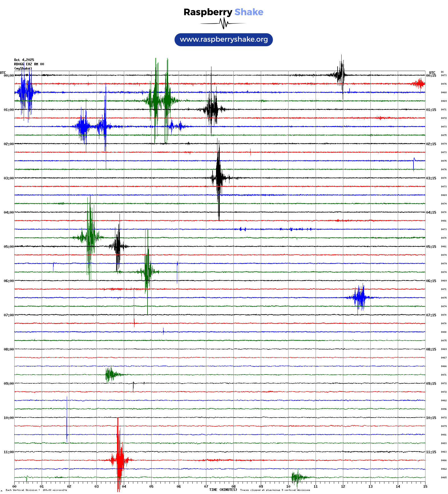448x494 pixels.
Task: Click the Raspberry Shake logo text
Action: click(223, 12)
